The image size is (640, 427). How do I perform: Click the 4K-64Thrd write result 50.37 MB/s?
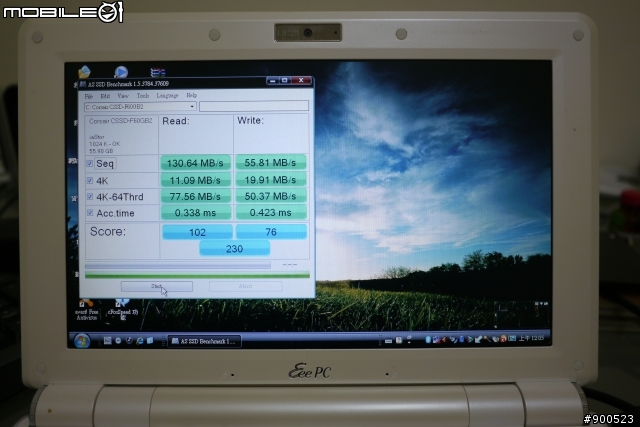point(271,196)
